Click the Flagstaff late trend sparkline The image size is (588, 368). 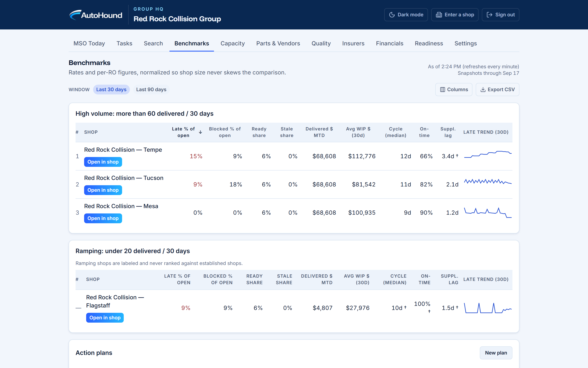pyautogui.click(x=488, y=308)
